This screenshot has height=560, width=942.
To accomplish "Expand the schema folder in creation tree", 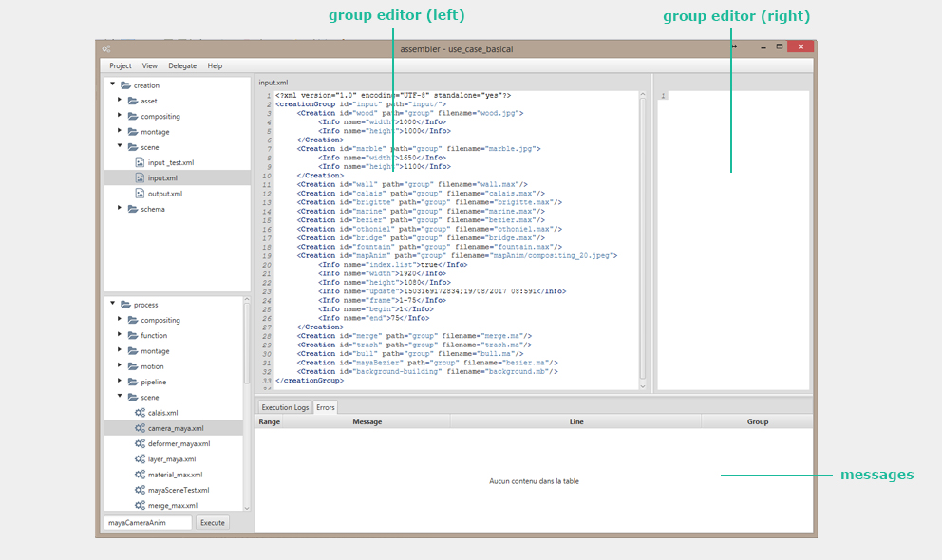I will pos(120,209).
